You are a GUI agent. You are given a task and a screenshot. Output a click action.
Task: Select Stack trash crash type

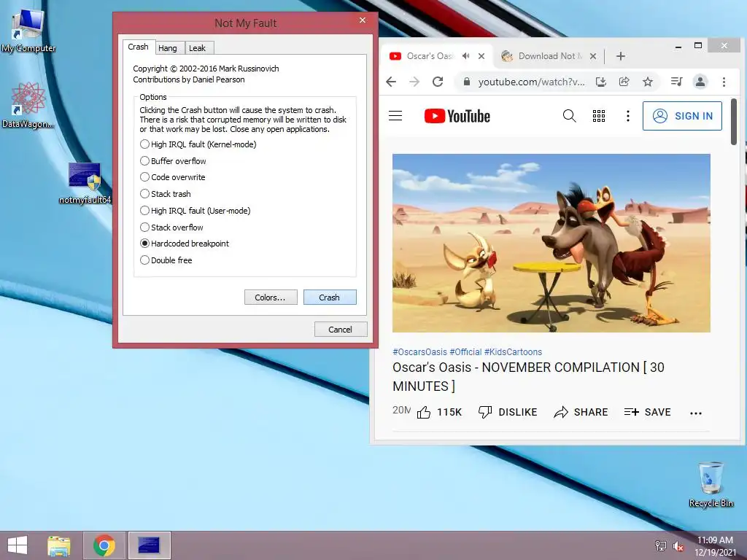(x=166, y=194)
